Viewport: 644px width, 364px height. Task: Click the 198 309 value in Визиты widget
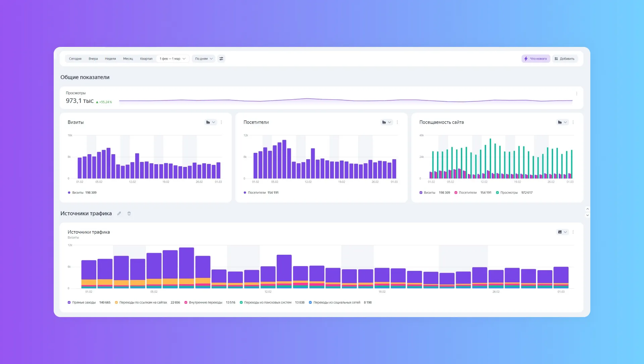click(x=91, y=193)
